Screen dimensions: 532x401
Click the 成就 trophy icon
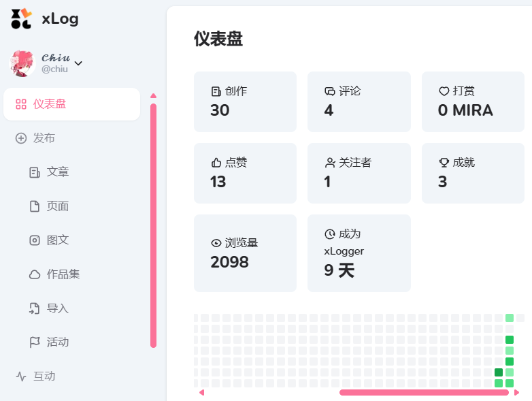444,163
